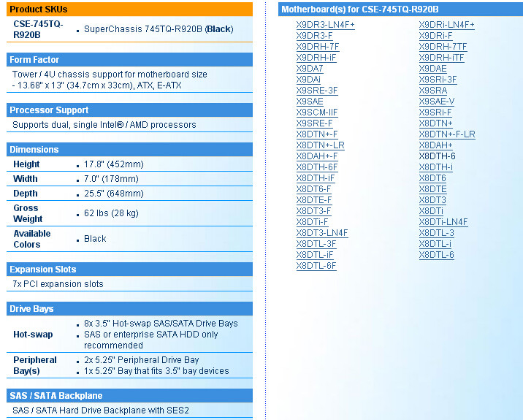This screenshot has width=523, height=420.
Task: Follow the X8DTN+-F link
Action: coord(317,135)
